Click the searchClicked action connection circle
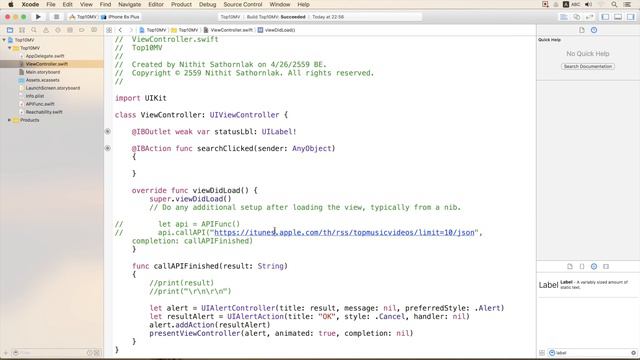The image size is (640, 360). [108, 148]
